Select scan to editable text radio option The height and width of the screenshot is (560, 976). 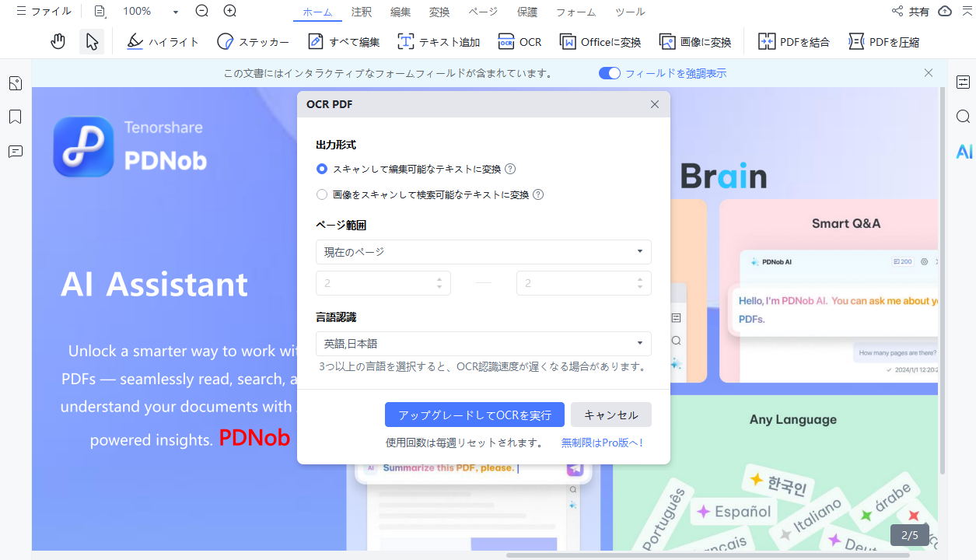click(322, 169)
